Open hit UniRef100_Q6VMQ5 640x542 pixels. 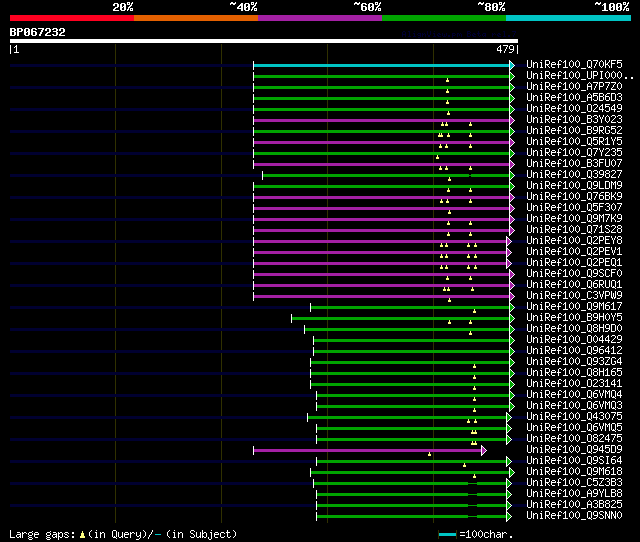[x=574, y=428]
